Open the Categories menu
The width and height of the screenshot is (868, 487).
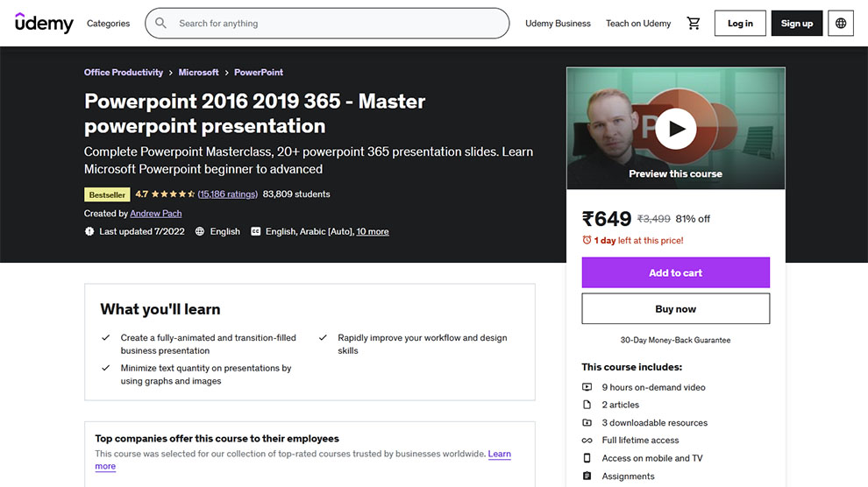[108, 24]
